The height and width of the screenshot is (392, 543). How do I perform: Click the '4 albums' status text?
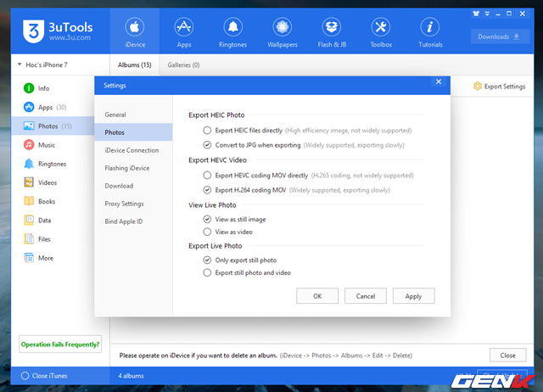tap(131, 376)
